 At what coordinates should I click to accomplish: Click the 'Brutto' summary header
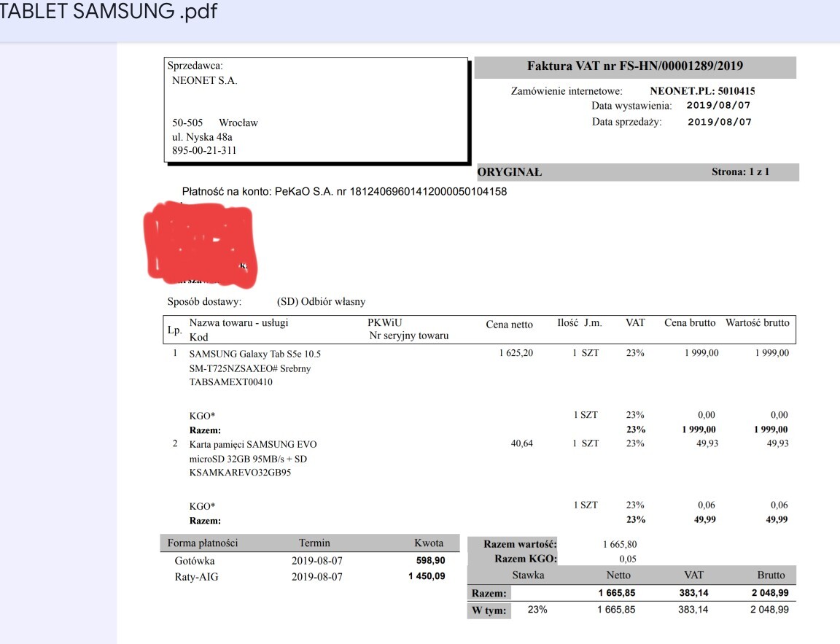[771, 575]
